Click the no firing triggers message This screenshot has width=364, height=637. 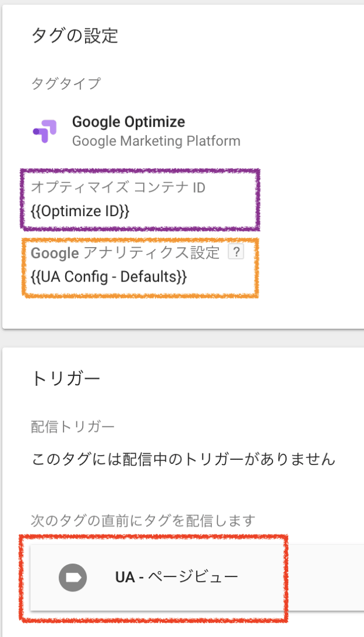(183, 459)
